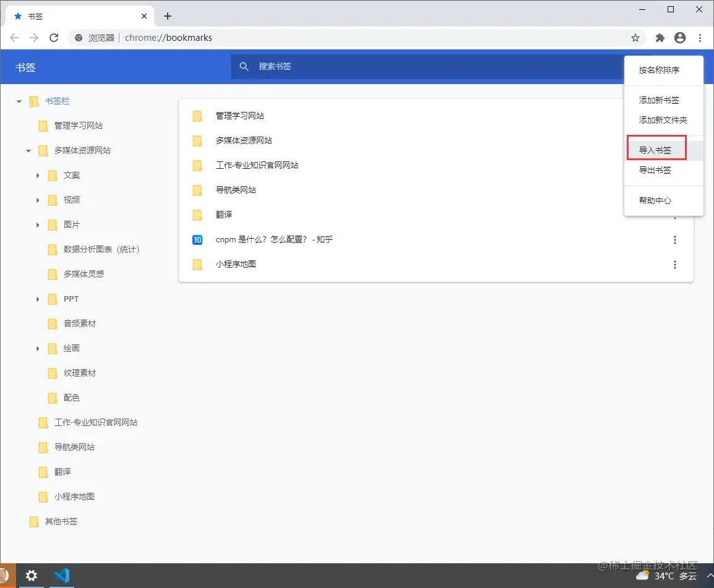Open more actions for 小程序地图 list row

[x=675, y=265]
